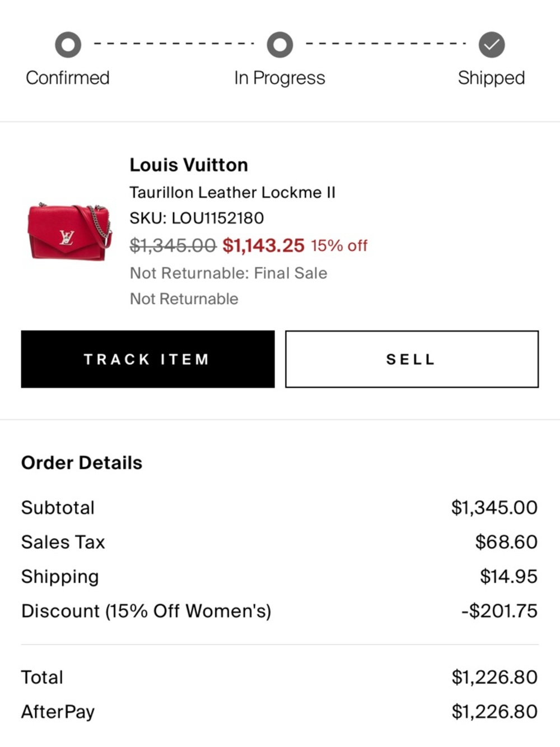Click the Shipped checkmark icon
The height and width of the screenshot is (747, 560).
tap(491, 45)
